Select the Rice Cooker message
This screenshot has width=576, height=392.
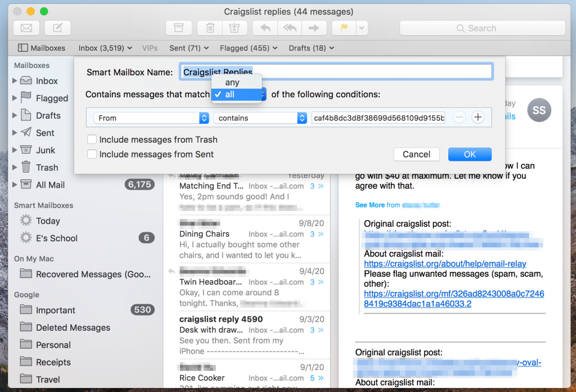247,375
